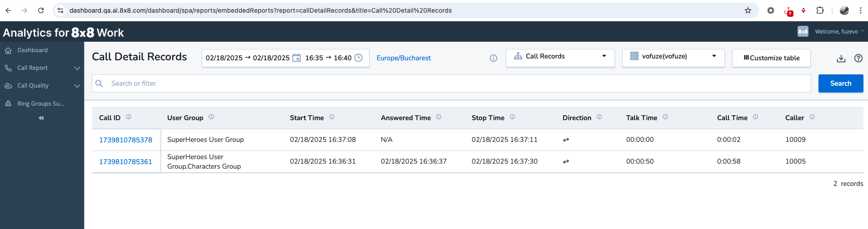This screenshot has height=229, width=868.
Task: Click the time range 16:35 to 16:40
Action: [x=328, y=58]
